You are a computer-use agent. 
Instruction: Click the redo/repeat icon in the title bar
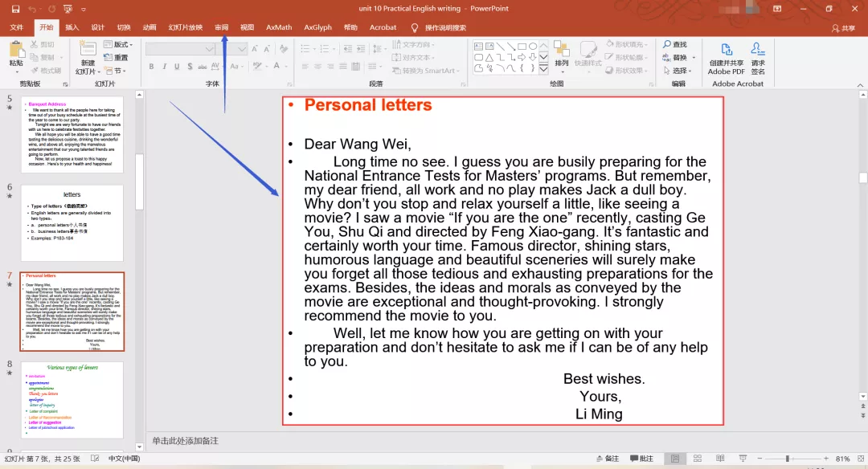[x=51, y=9]
